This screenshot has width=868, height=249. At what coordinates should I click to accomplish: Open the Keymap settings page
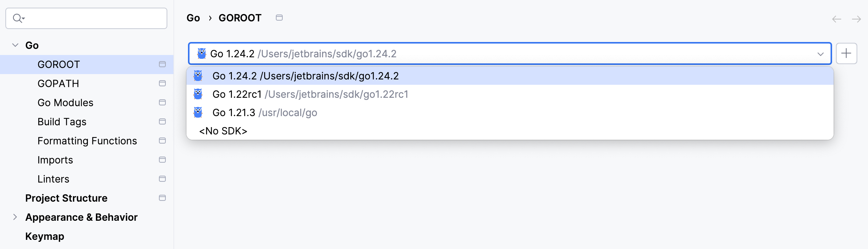[x=45, y=236]
